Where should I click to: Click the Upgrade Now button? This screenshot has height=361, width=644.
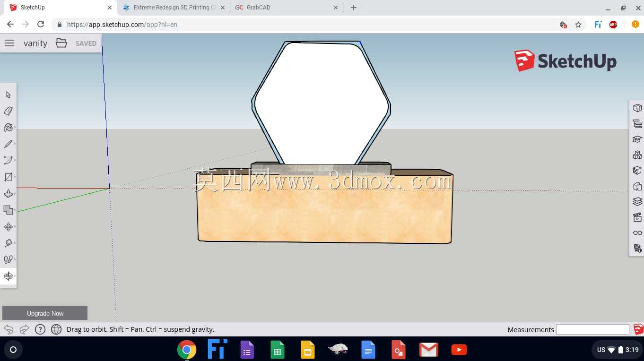(45, 313)
